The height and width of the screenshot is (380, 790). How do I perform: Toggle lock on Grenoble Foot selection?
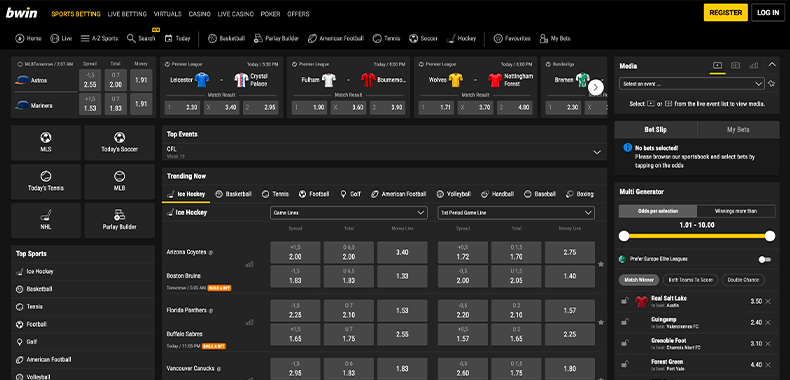click(625, 343)
